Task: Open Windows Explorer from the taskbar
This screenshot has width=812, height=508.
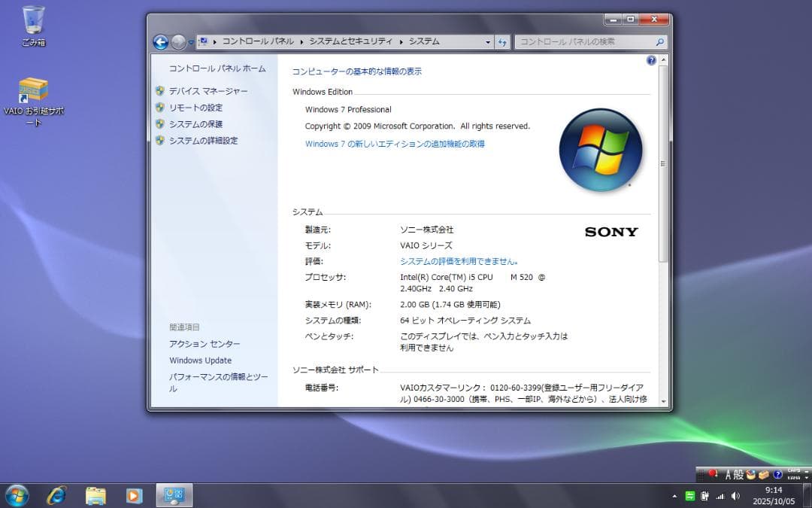Action: tap(94, 496)
